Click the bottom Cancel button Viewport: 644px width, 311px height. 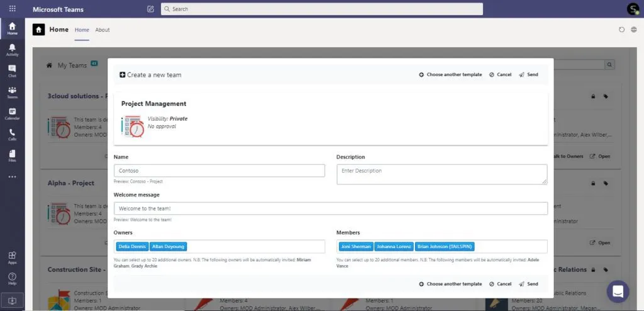pyautogui.click(x=500, y=284)
